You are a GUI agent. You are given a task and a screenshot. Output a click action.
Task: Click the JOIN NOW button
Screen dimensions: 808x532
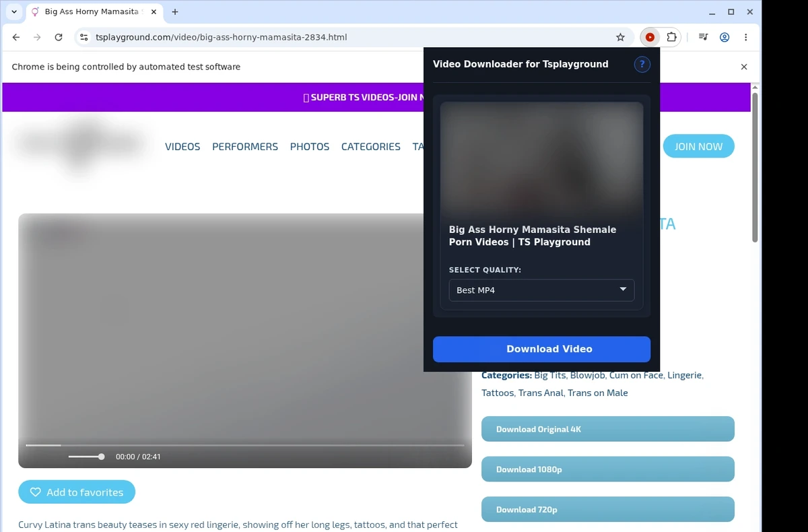click(x=698, y=146)
